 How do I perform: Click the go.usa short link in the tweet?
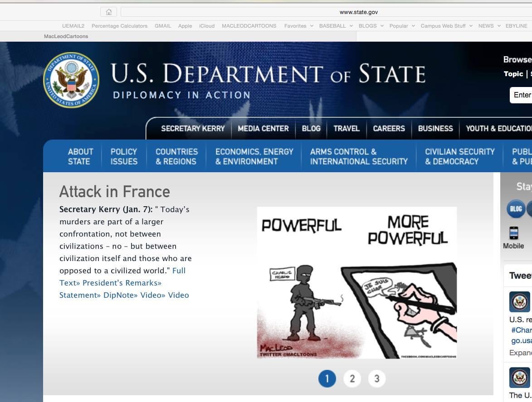[522, 340]
